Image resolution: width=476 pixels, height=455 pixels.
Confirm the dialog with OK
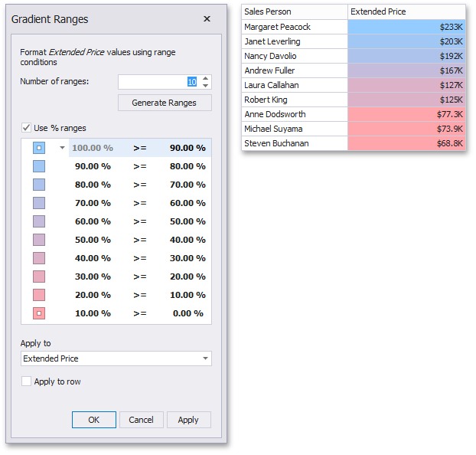(94, 420)
